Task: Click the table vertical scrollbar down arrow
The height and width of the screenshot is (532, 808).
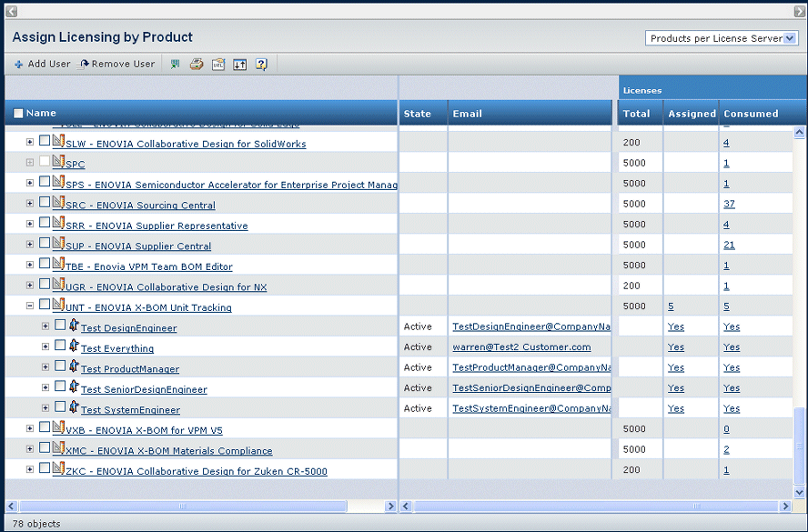Action: point(799,492)
